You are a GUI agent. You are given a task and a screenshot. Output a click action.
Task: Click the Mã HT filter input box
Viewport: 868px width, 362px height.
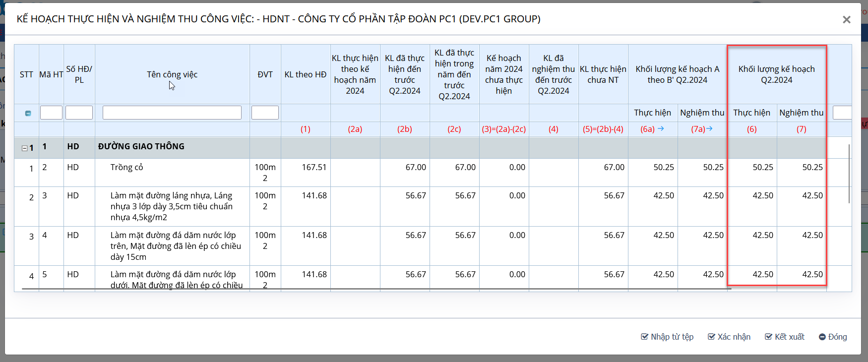(x=51, y=113)
